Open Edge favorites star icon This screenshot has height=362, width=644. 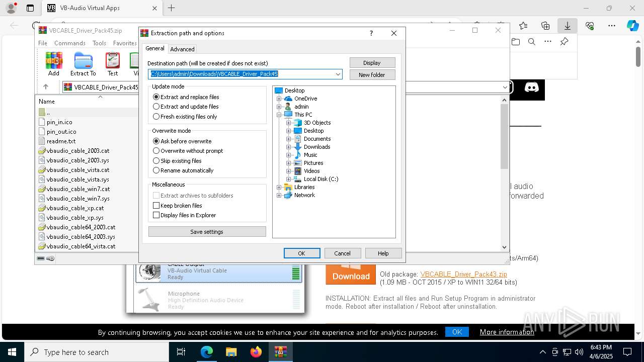[x=523, y=26]
